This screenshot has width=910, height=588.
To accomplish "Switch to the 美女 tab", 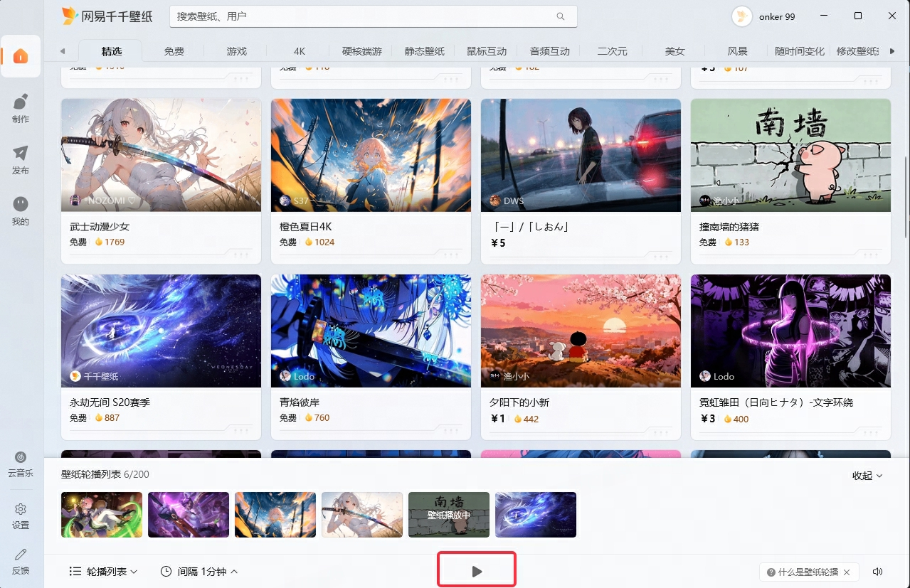I will click(x=674, y=51).
